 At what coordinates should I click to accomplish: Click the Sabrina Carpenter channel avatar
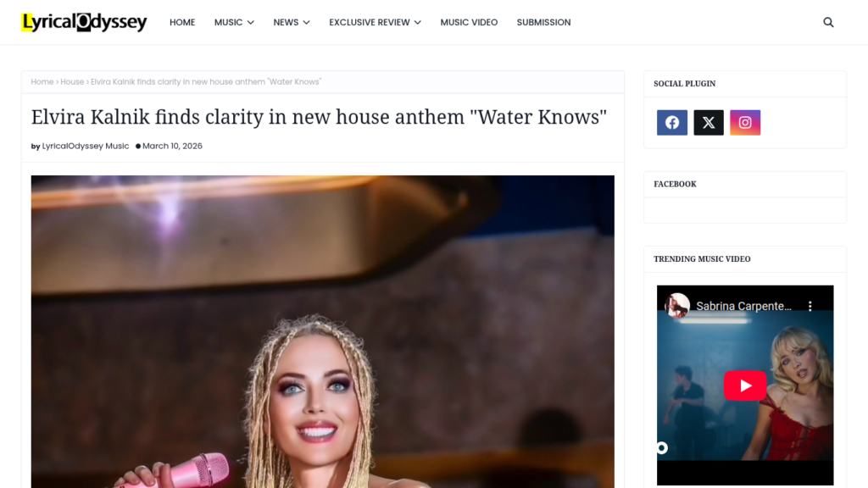point(677,305)
